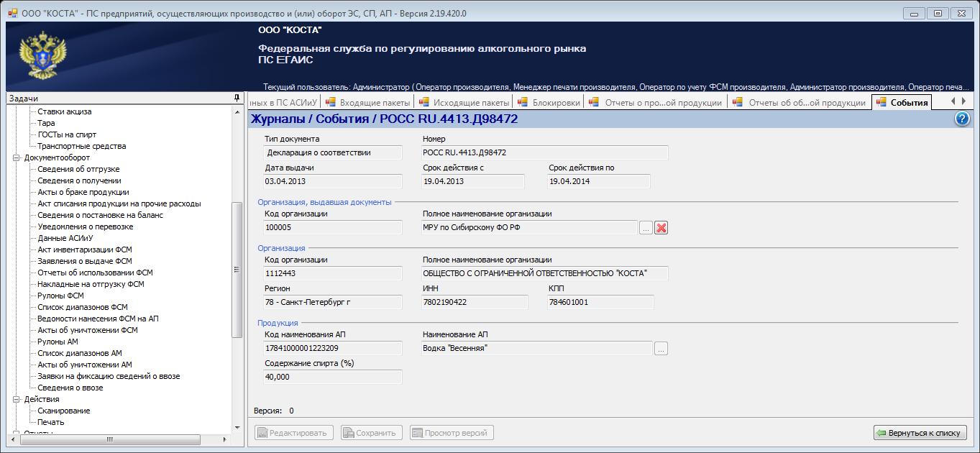
Task: Open Акты об уничтожении ФСМ
Action: pyautogui.click(x=88, y=330)
